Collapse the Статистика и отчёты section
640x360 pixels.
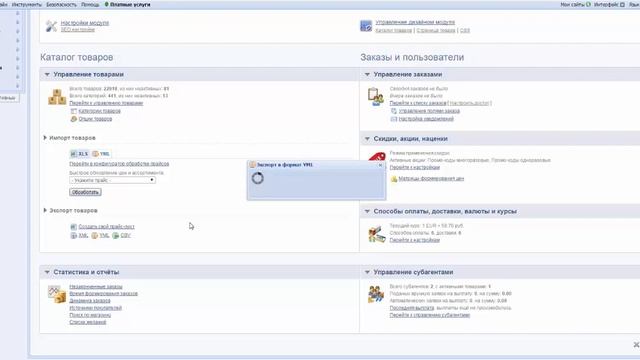(x=47, y=272)
